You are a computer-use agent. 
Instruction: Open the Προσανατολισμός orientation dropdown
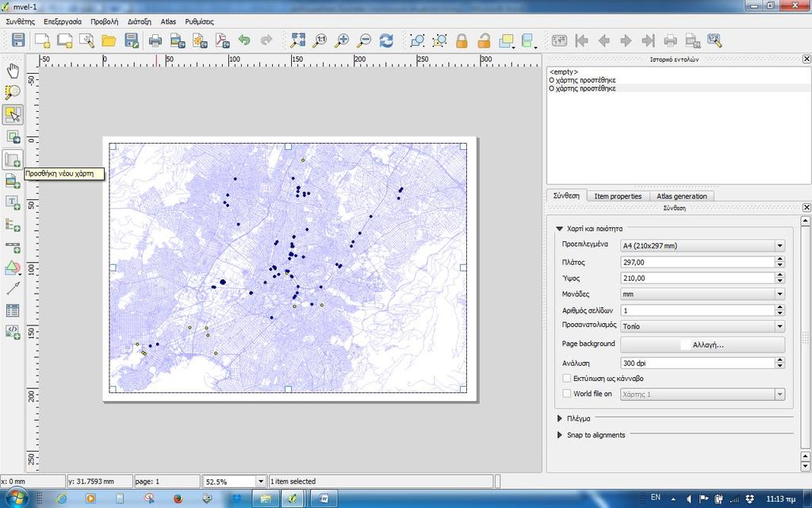point(703,326)
